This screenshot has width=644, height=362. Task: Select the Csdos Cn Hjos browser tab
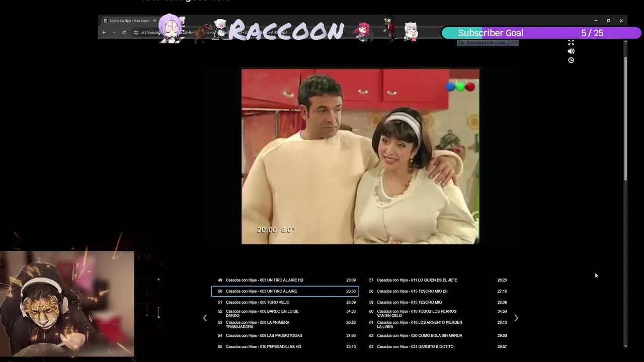pos(129,21)
